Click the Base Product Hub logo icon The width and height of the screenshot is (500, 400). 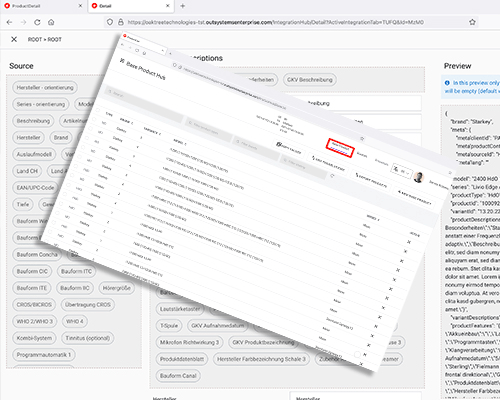(x=122, y=60)
